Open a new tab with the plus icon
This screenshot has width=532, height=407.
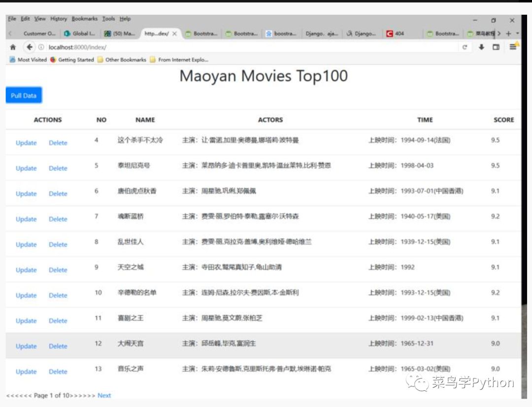(x=508, y=34)
